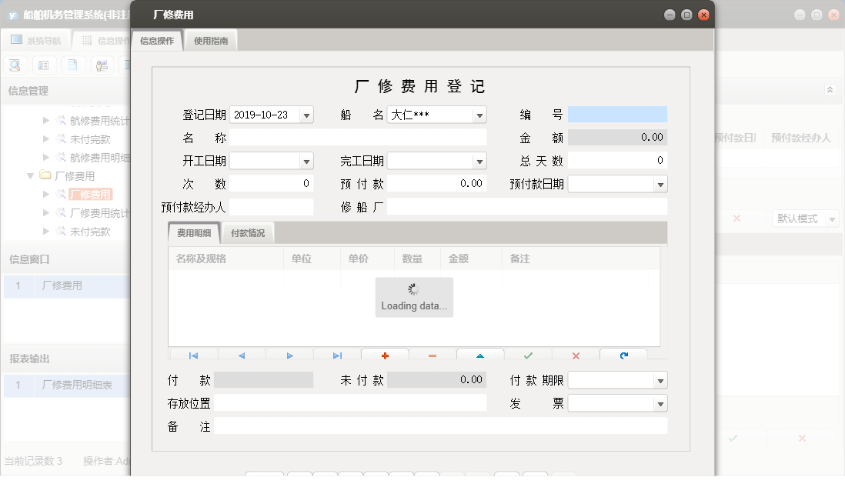Viewport: 845px width, 504px height.
Task: Click the 存放位置 input field
Action: [x=350, y=403]
